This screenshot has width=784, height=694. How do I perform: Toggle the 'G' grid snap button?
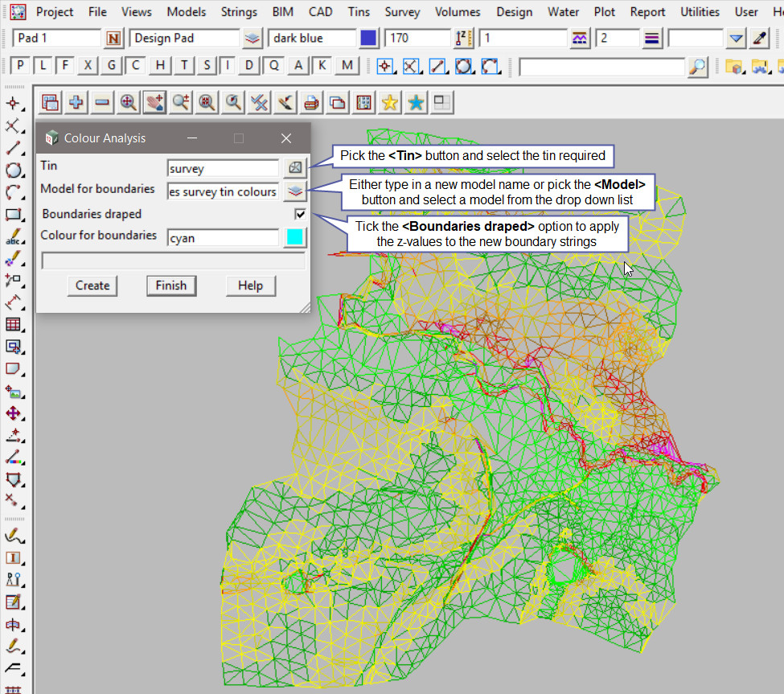pyautogui.click(x=111, y=66)
